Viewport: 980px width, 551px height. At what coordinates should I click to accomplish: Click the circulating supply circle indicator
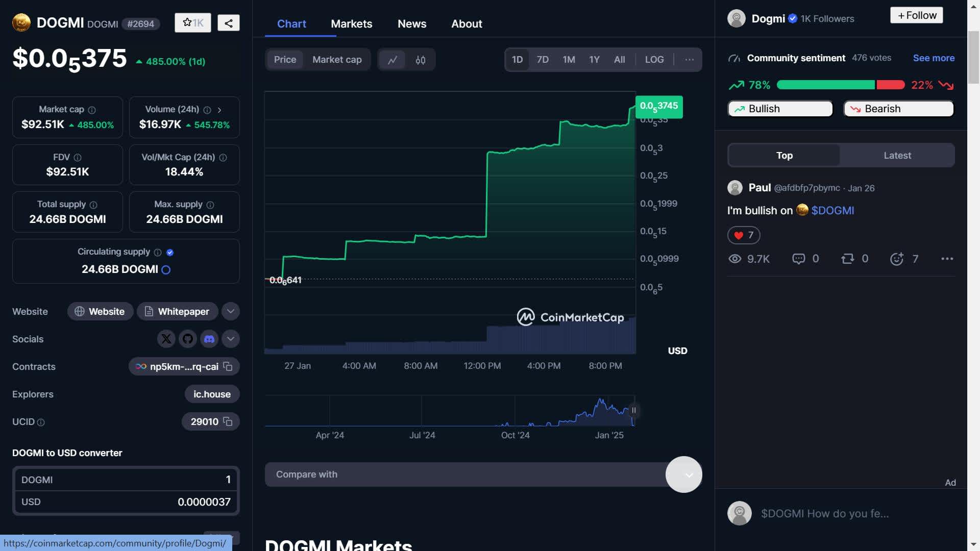pos(166,270)
